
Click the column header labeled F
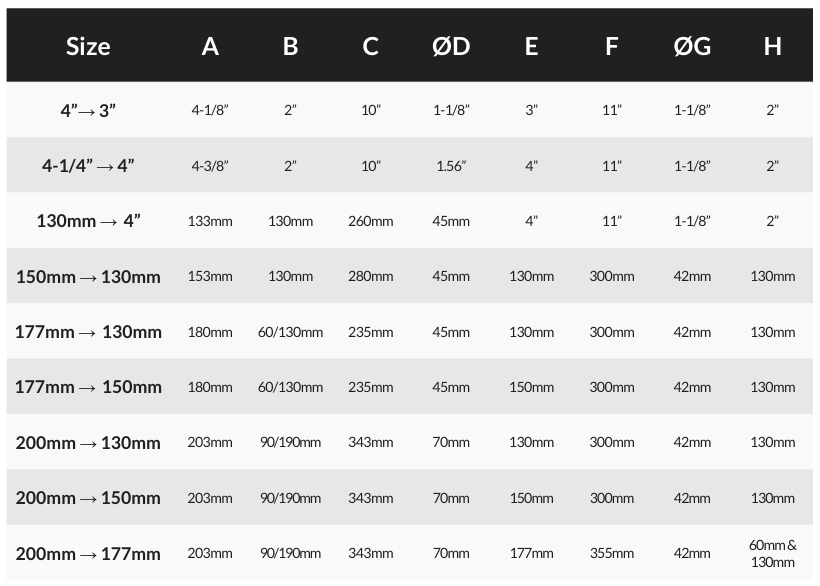click(612, 46)
